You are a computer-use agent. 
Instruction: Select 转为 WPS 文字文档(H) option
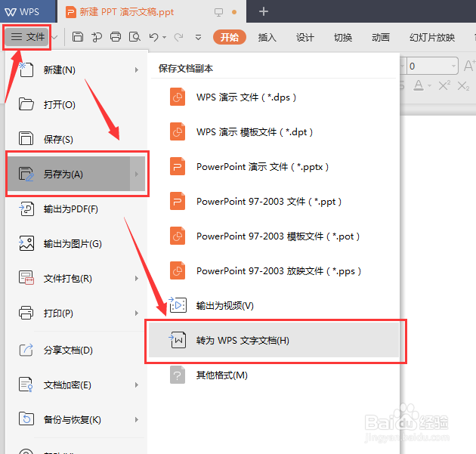[x=274, y=340]
